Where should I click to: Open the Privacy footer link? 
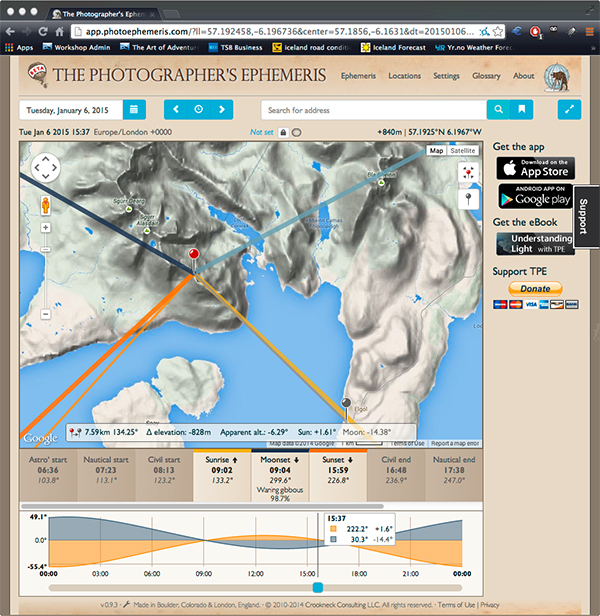[490, 605]
